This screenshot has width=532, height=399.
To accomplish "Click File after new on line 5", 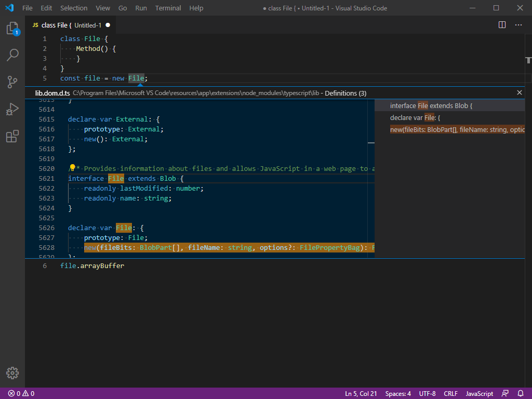I will click(x=136, y=78).
